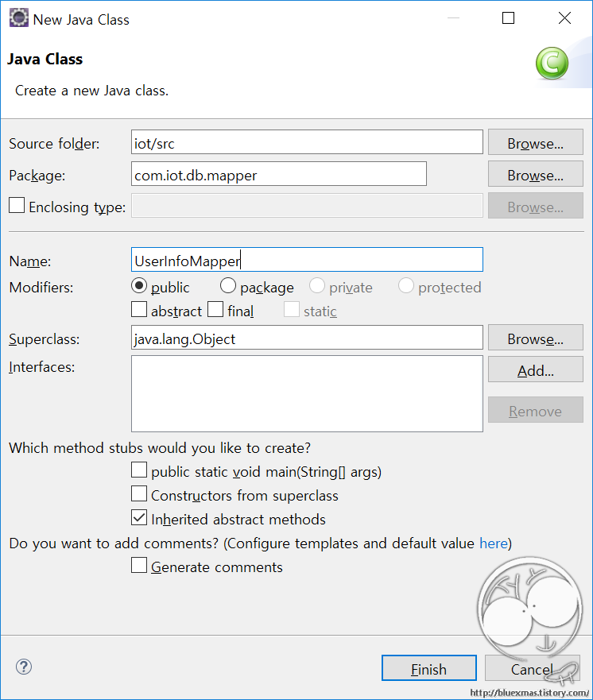This screenshot has width=593, height=700.
Task: Click the green Java class icon
Action: (552, 63)
